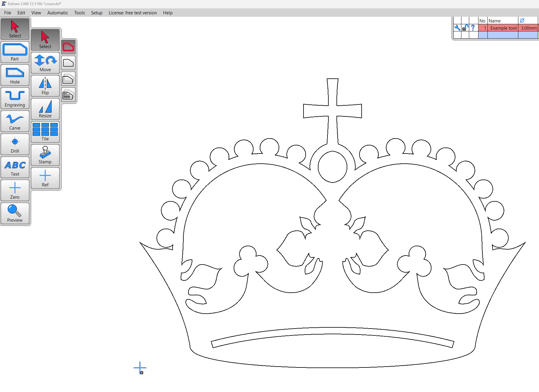Open License: free test version menu

tap(133, 13)
